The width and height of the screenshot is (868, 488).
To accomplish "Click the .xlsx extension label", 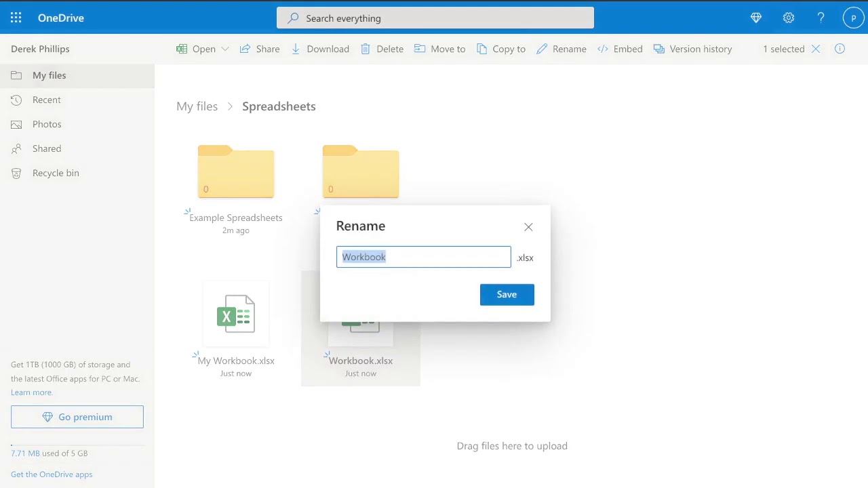I will point(525,258).
